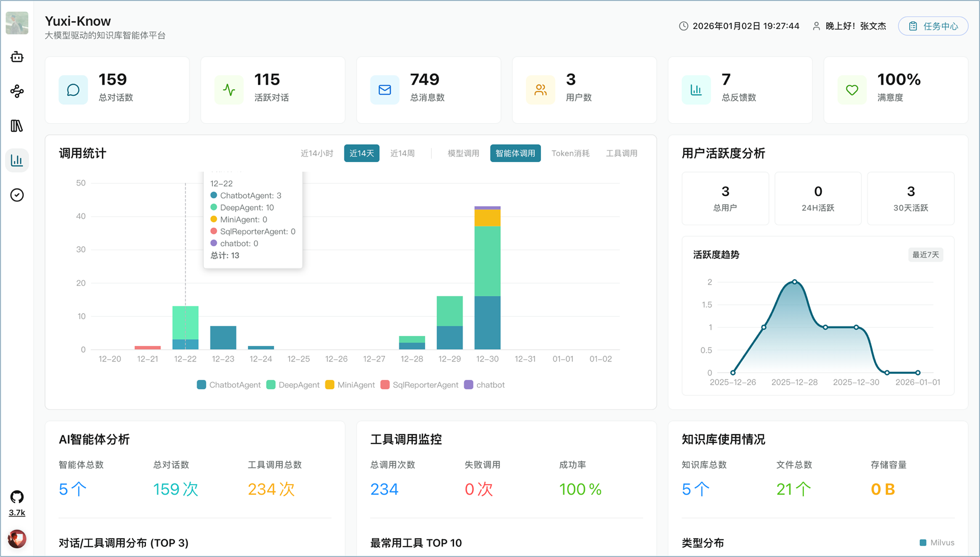Hide the Milvus series in 类型分布 legend
Image resolution: width=980 pixels, height=557 pixels.
[x=938, y=542]
